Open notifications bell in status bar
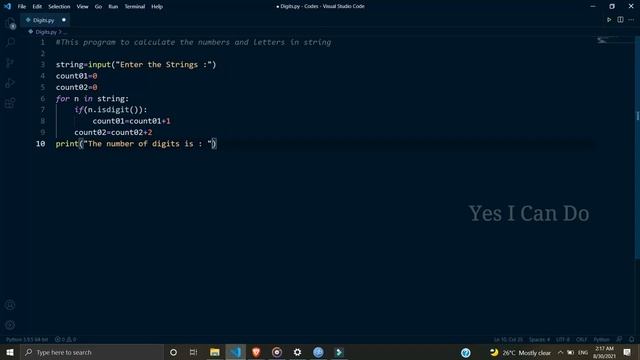Image resolution: width=640 pixels, height=360 pixels. (631, 340)
